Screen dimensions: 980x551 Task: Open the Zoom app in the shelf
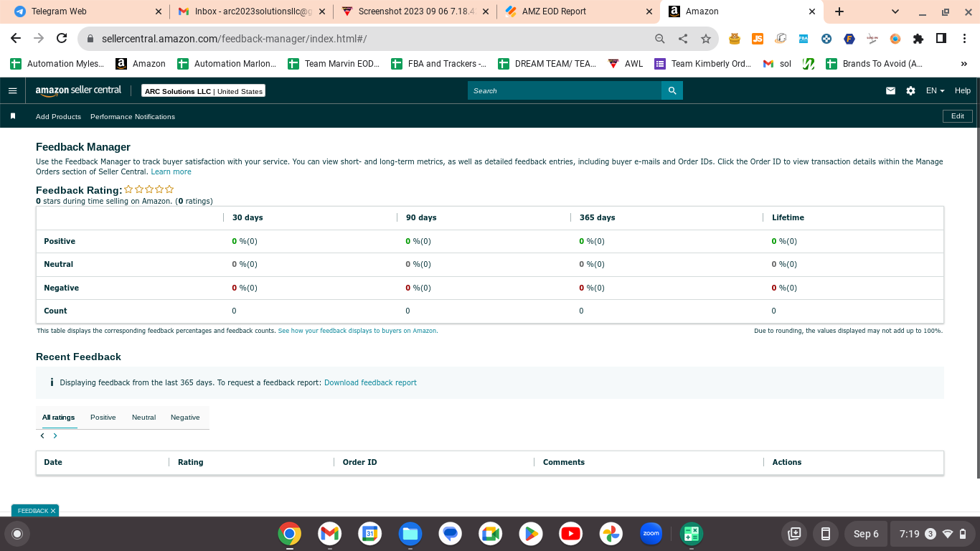pyautogui.click(x=651, y=534)
